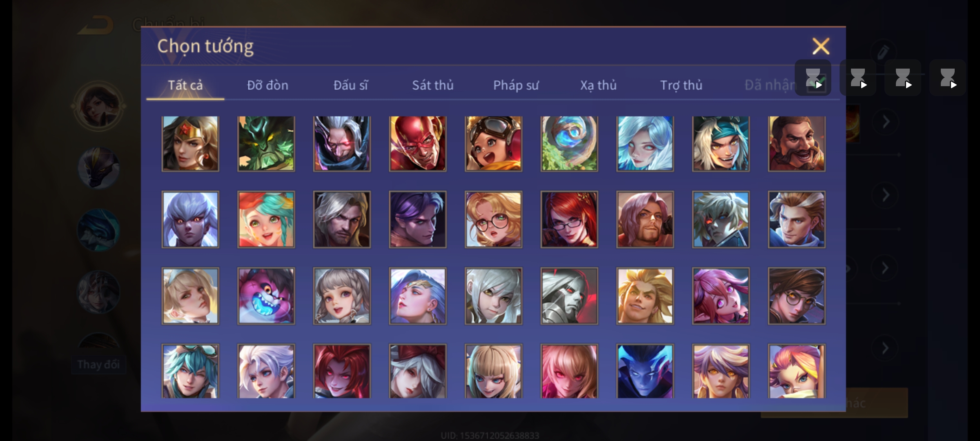Close the Chọn tướng dialog
The image size is (980, 441).
click(x=821, y=46)
